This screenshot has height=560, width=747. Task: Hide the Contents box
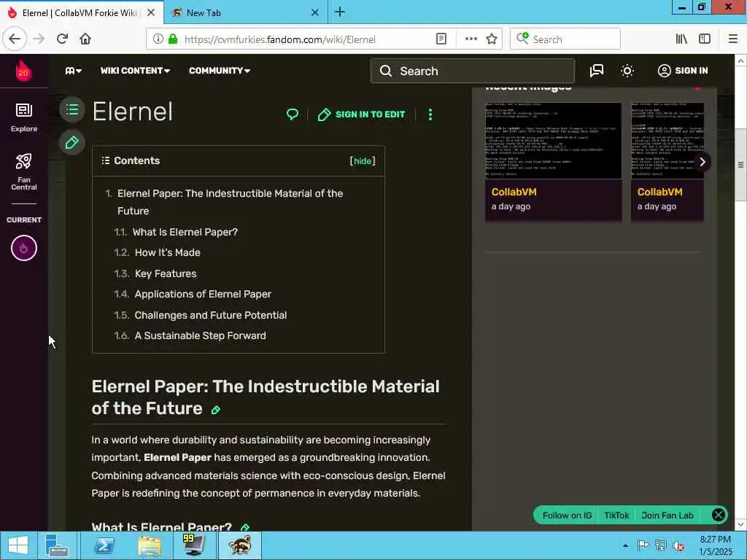363,161
